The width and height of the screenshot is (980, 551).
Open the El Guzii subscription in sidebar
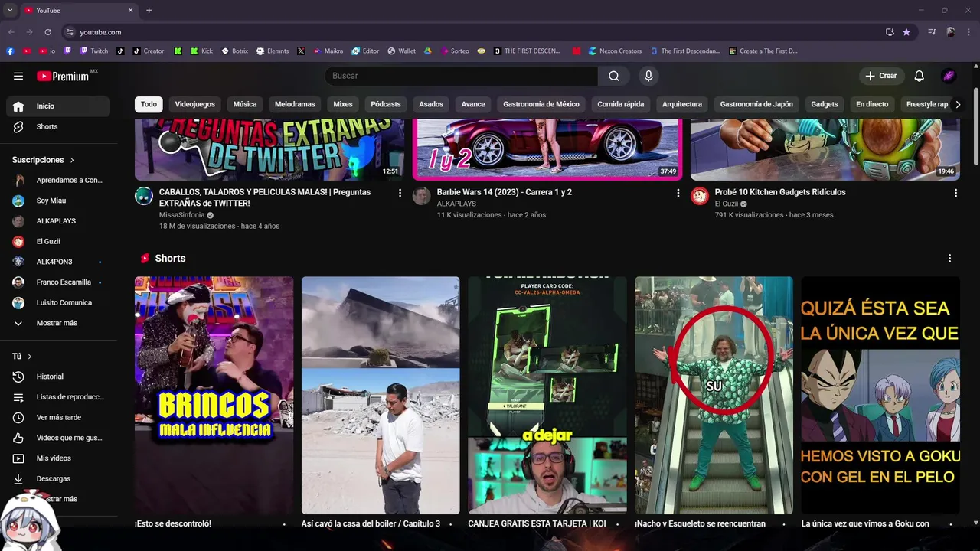pyautogui.click(x=58, y=241)
